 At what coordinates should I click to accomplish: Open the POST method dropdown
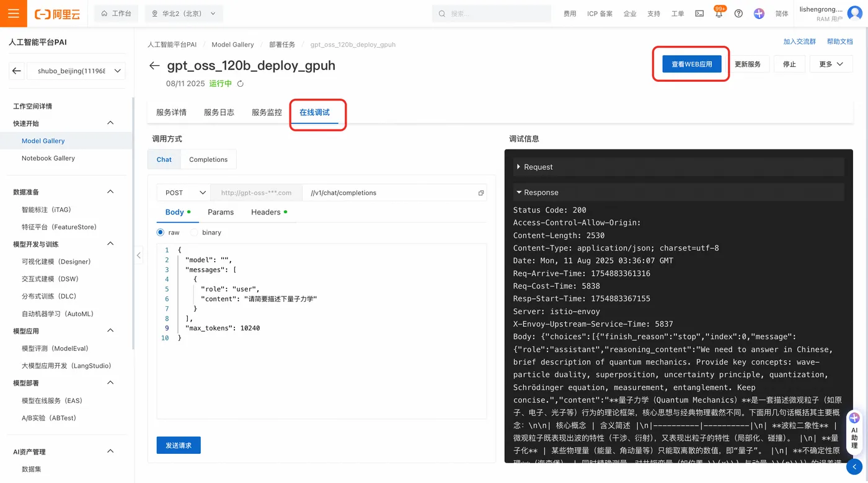coord(184,193)
